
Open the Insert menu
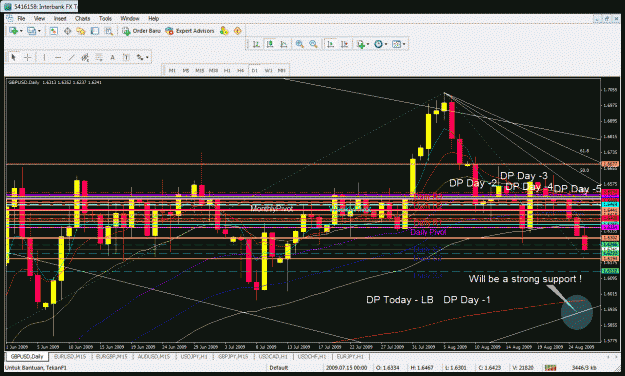tap(60, 18)
